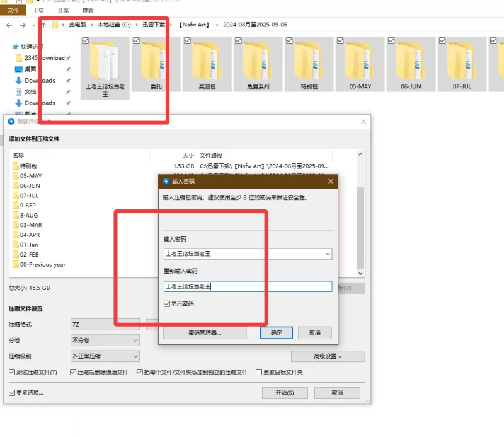Expand the 输入密码 combo box dropdown
This screenshot has width=504, height=437.
328,254
